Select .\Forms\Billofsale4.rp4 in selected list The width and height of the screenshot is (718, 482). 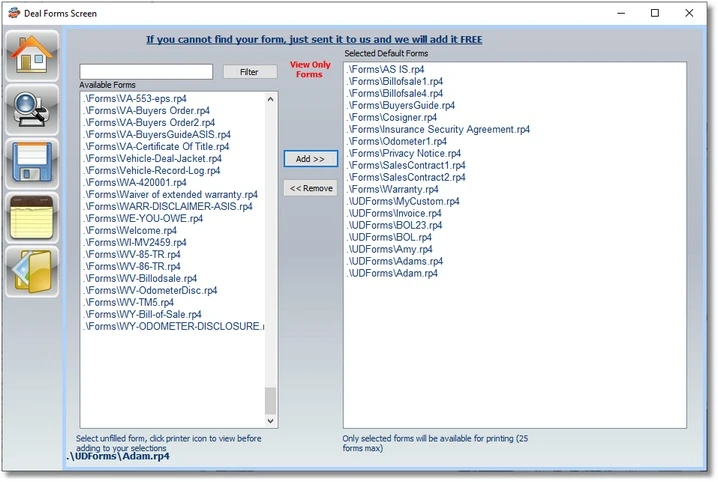point(395,93)
